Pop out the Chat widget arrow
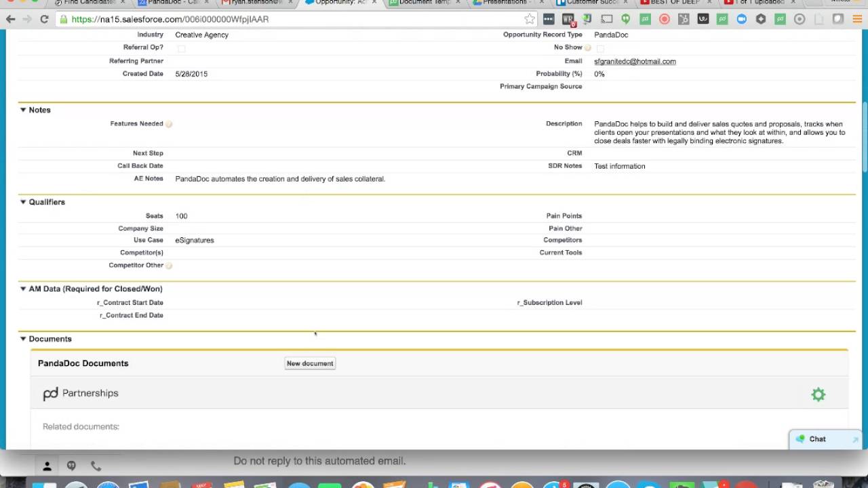Image resolution: width=868 pixels, height=488 pixels. (x=855, y=440)
